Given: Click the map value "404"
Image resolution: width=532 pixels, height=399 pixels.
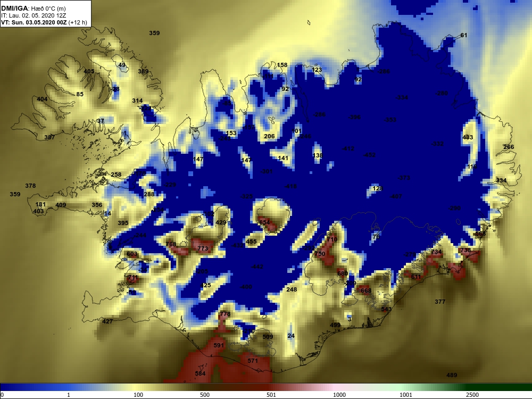Looking at the screenshot, I should click(x=42, y=99).
